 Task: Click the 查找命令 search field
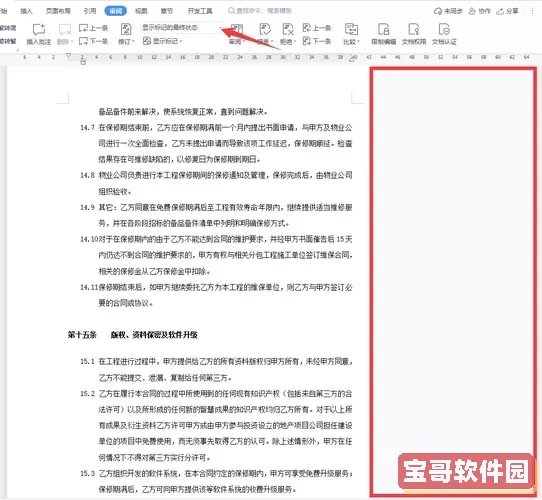pos(260,11)
